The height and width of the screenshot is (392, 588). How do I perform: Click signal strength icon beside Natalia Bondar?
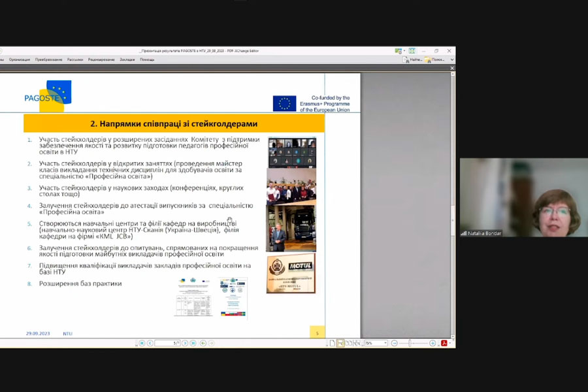464,233
